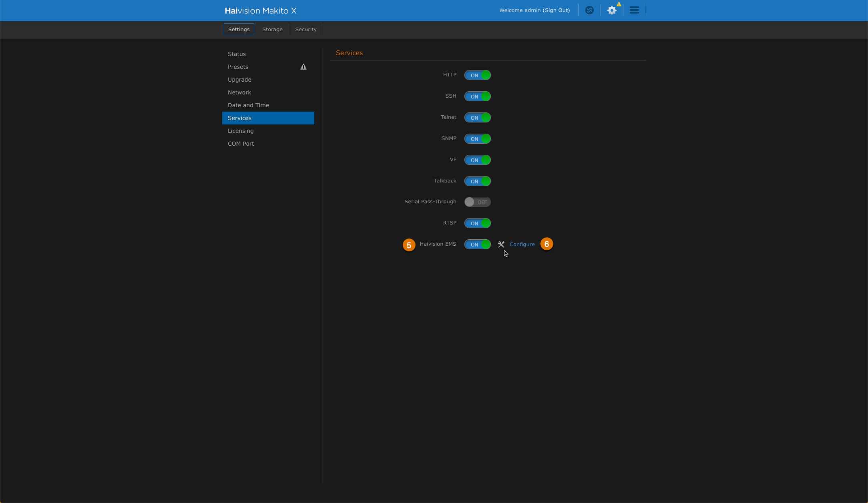Turn off the Telnet service
This screenshot has height=503, width=868.
click(x=477, y=117)
